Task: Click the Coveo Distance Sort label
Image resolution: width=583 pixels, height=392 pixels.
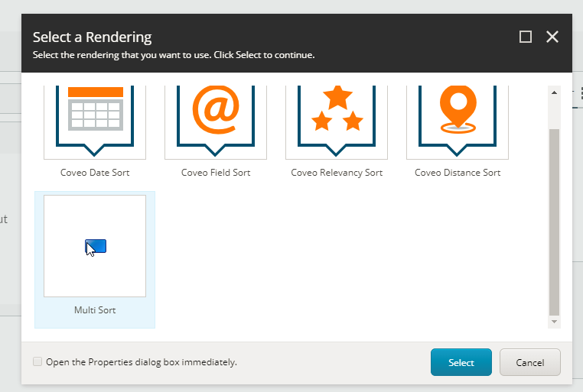Action: point(458,173)
